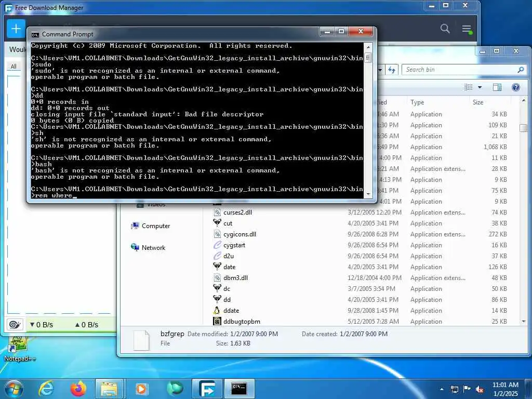532x399 pixels.
Task: Click the upload speed indicator 0 B/s
Action: click(87, 325)
